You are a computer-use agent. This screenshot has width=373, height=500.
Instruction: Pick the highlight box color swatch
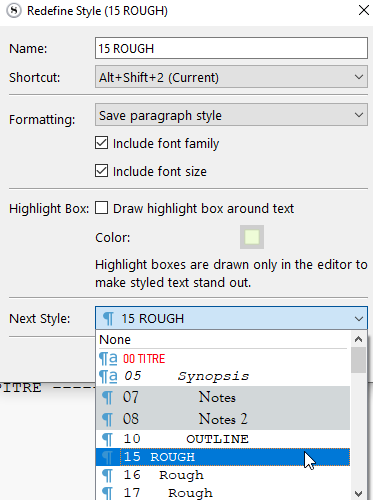coord(252,237)
